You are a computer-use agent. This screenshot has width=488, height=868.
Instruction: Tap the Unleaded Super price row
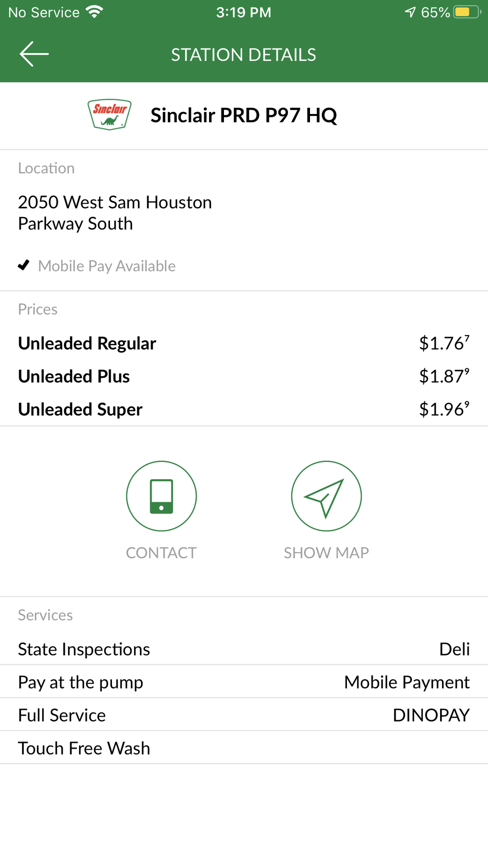click(x=244, y=409)
